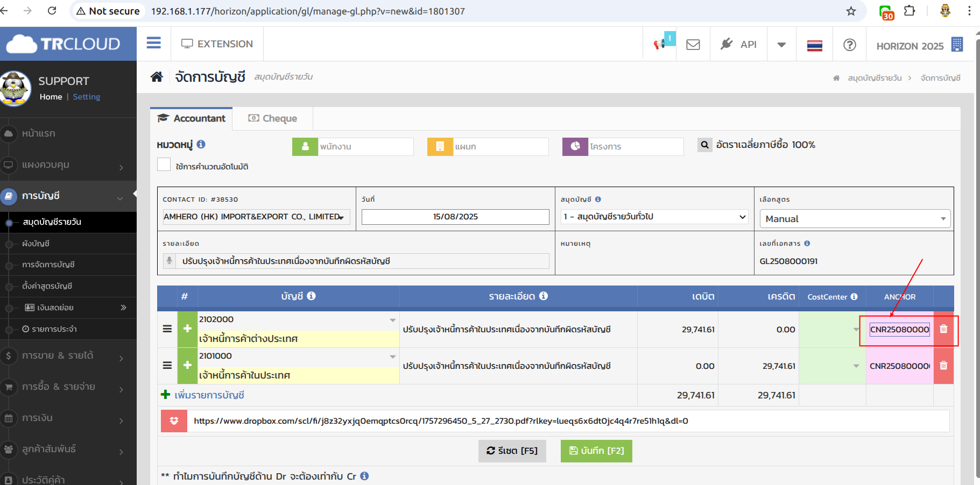This screenshot has height=485, width=980.
Task: Click the red Dropbox icon
Action: 174,421
